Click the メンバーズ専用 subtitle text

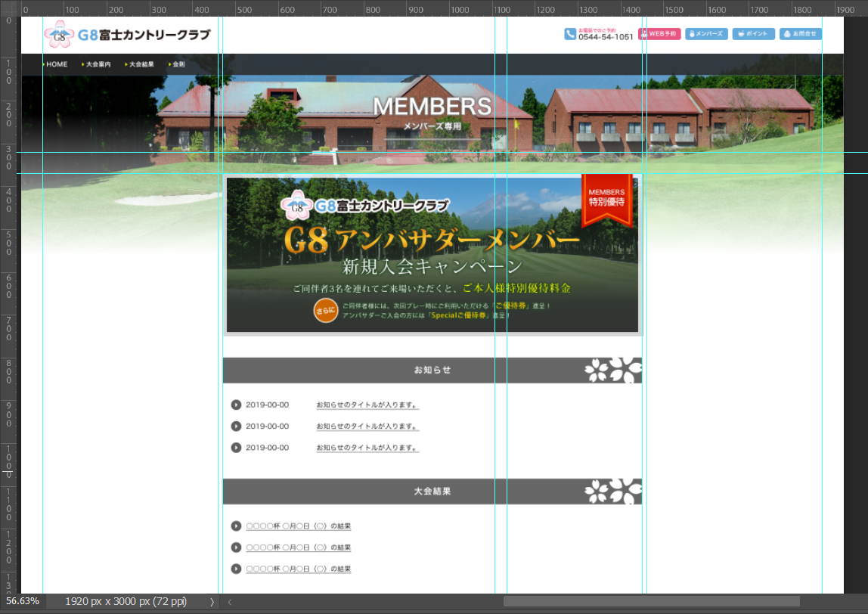click(x=432, y=126)
